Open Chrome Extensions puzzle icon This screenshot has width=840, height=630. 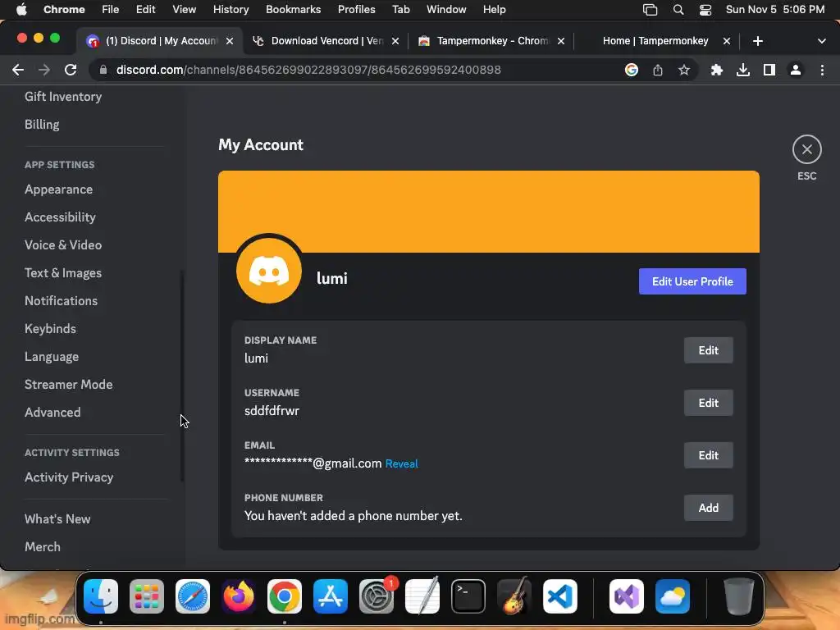[x=716, y=70]
